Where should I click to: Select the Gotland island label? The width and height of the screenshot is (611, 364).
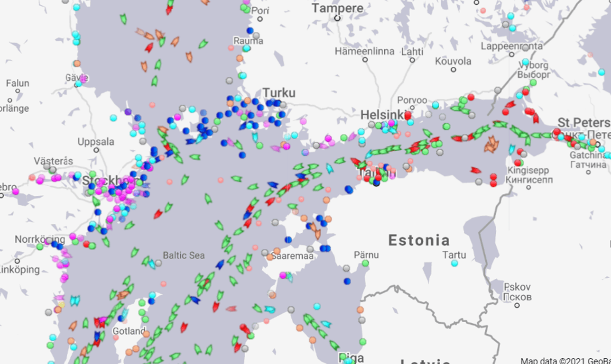coord(129,331)
